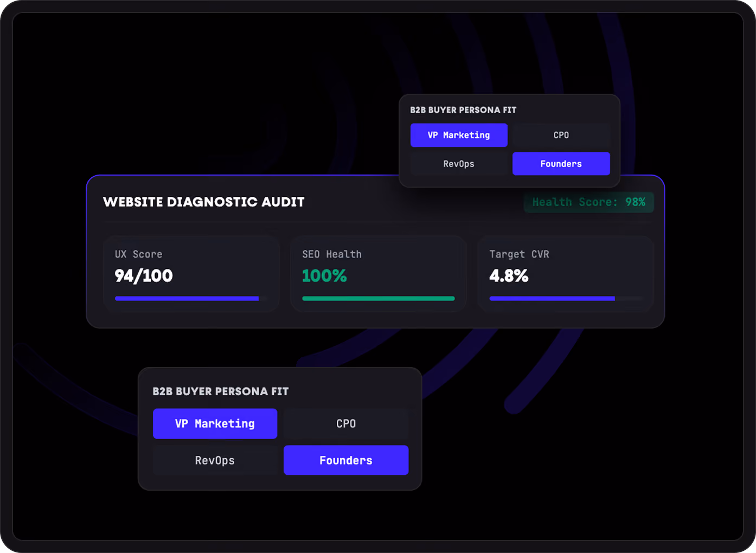The image size is (756, 553).
Task: Select Founders in the upper persona card
Action: tap(561, 164)
